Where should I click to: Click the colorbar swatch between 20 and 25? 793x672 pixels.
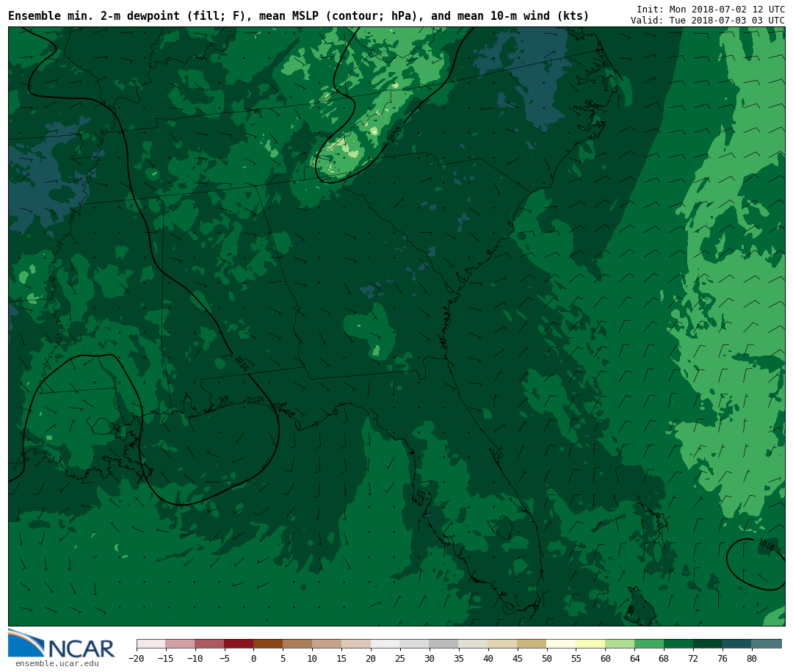click(x=386, y=644)
